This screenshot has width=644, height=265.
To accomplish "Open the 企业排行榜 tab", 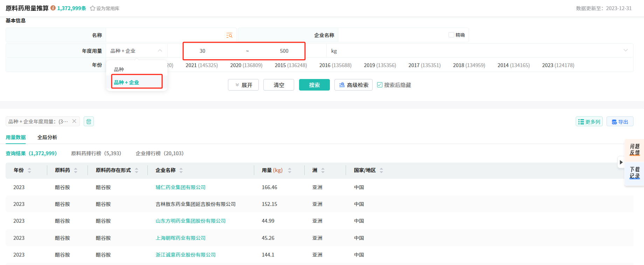I will click(x=159, y=153).
